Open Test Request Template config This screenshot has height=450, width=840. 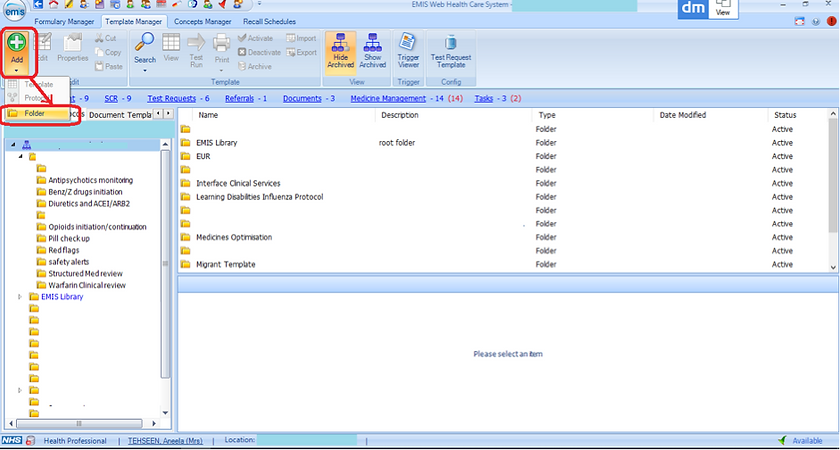451,51
